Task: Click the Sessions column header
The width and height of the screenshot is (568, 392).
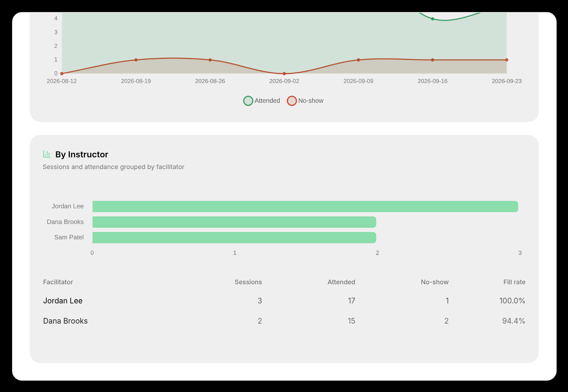Action: pyautogui.click(x=248, y=282)
